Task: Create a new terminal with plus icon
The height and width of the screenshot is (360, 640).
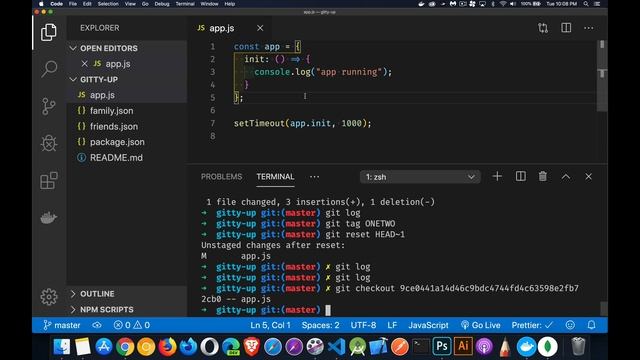Action: (x=497, y=176)
